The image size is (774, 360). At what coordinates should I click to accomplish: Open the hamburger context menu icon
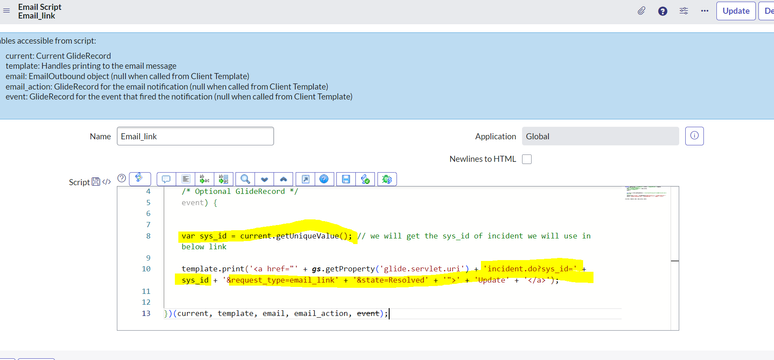coord(6,11)
